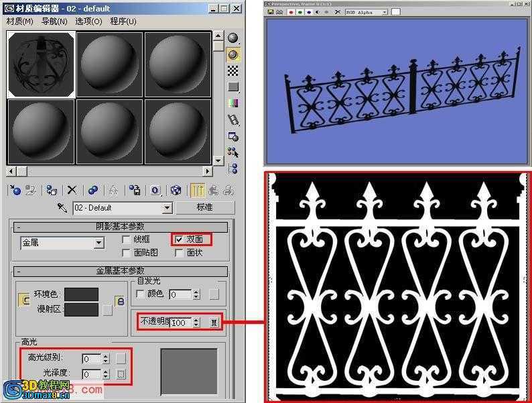
Task: Click the Video Color Check icon
Action: tap(232, 103)
